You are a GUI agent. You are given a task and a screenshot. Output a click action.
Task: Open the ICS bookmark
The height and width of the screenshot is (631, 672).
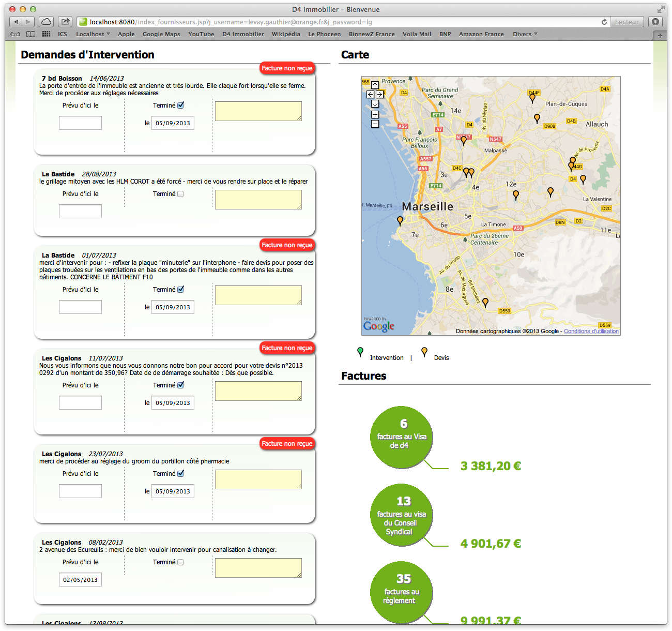click(63, 34)
